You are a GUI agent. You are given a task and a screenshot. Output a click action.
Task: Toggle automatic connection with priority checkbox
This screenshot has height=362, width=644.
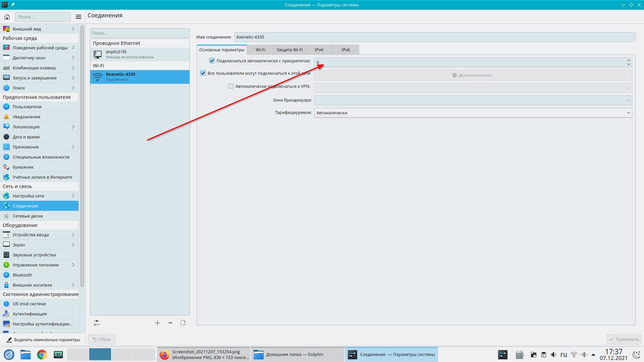[x=212, y=61]
